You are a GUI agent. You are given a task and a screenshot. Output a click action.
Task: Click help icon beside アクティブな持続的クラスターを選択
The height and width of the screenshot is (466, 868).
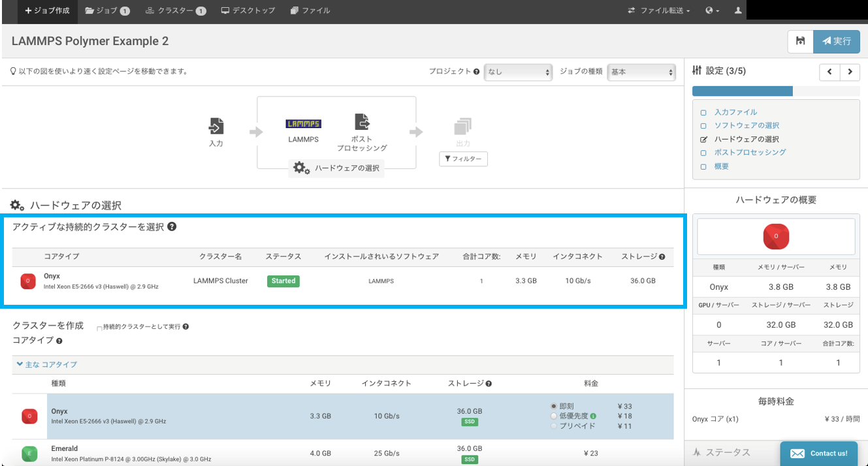(x=172, y=227)
